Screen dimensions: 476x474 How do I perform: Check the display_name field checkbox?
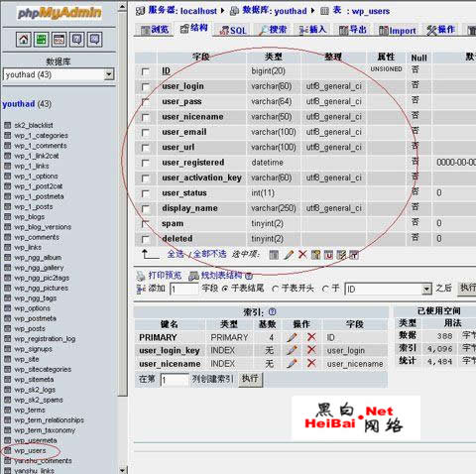(145, 209)
